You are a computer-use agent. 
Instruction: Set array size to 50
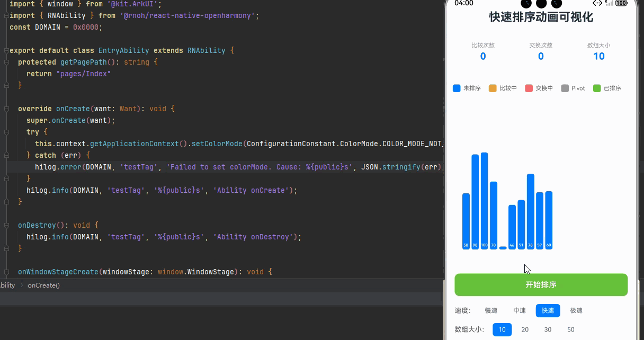(x=571, y=329)
